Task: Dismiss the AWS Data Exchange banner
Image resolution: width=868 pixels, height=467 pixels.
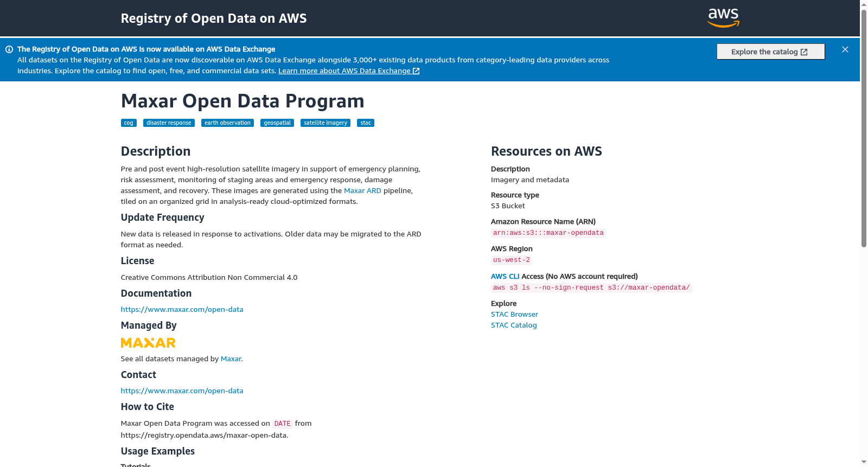Action: 845,49
